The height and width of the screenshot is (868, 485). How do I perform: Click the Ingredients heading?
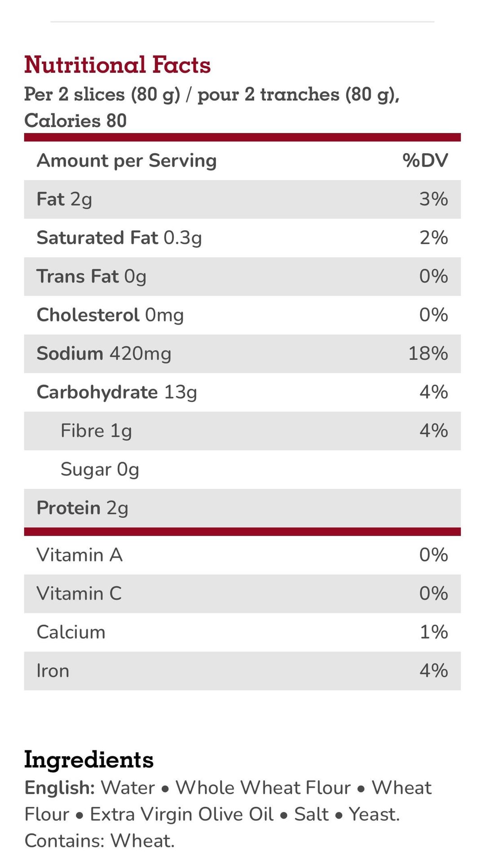coord(89,760)
